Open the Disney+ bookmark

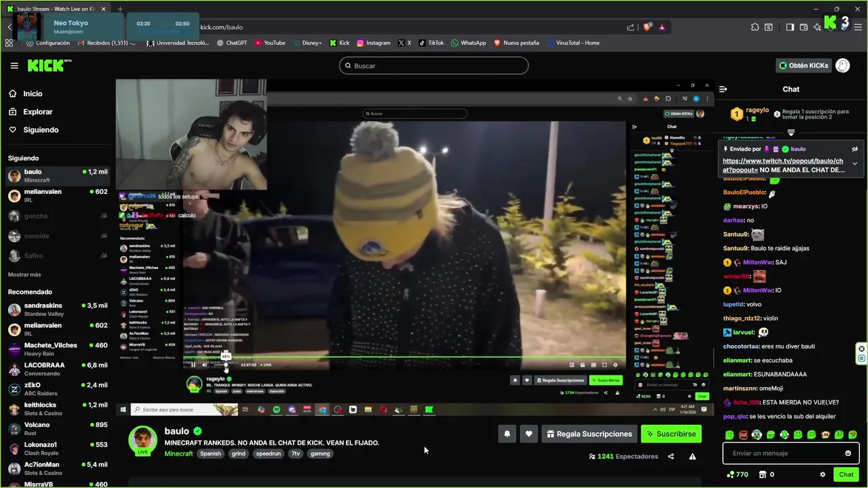[x=307, y=43]
